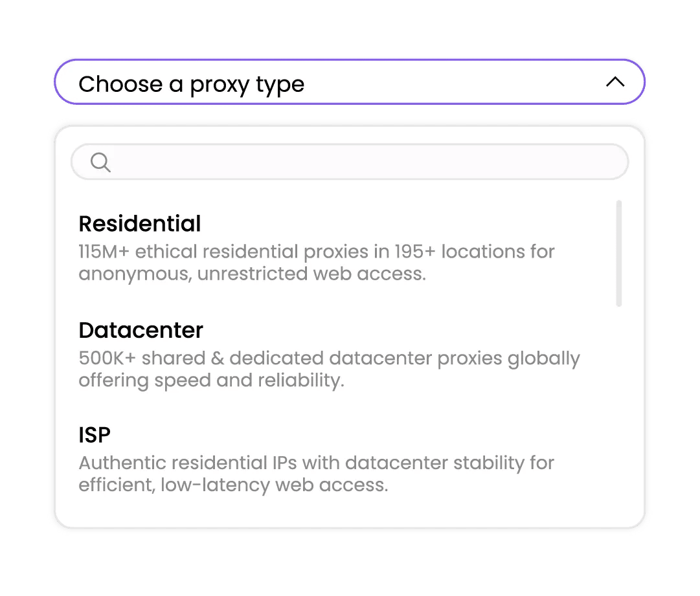The image size is (700, 596).
Task: Choose the Datacenter proxy heading
Action: (x=141, y=331)
